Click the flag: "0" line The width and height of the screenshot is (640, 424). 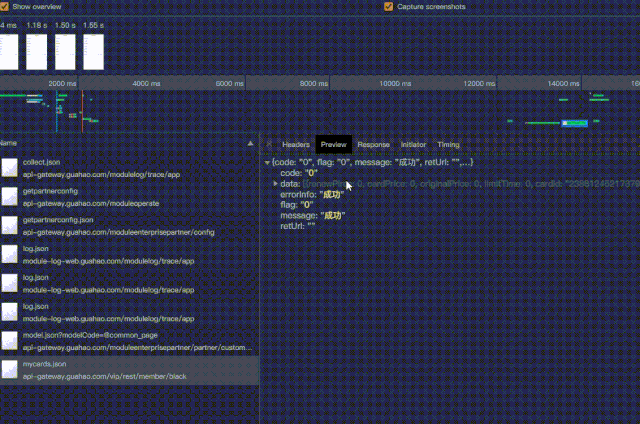(297, 205)
